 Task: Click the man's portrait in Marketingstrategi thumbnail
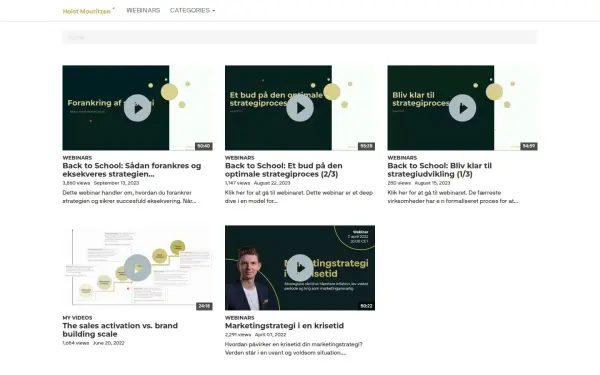250,279
